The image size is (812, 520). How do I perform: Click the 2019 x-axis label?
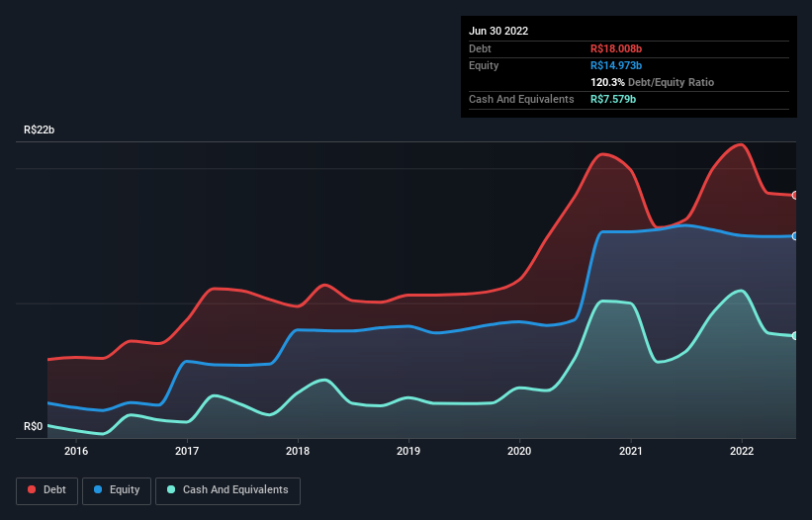point(408,451)
